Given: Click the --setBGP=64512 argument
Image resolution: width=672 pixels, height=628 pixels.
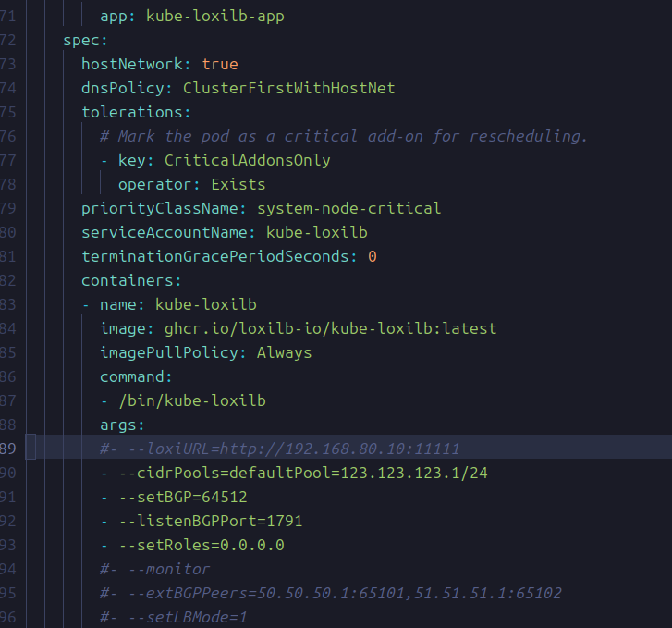Looking at the screenshot, I should tap(182, 497).
